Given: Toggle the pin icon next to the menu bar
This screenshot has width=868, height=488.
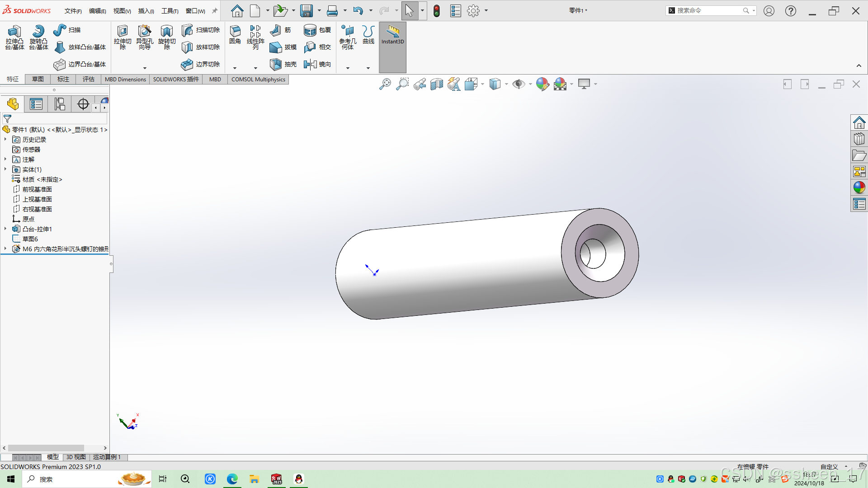Looking at the screenshot, I should (x=215, y=11).
